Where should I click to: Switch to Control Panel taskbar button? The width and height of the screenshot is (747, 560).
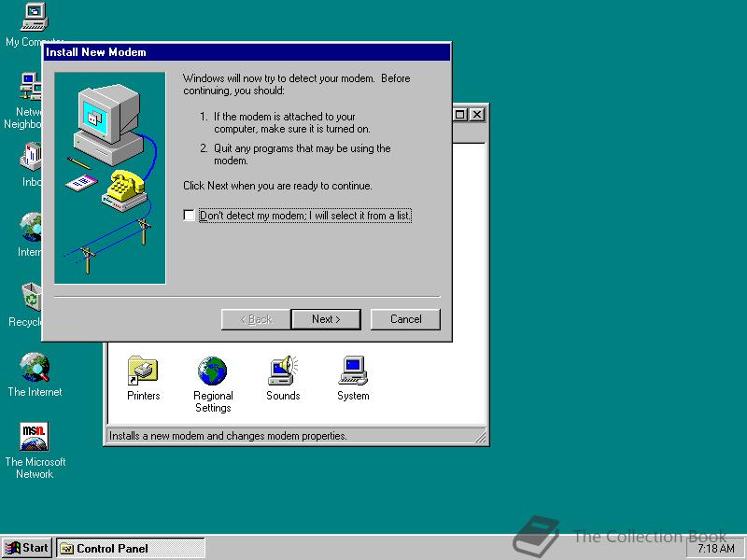coord(131,548)
